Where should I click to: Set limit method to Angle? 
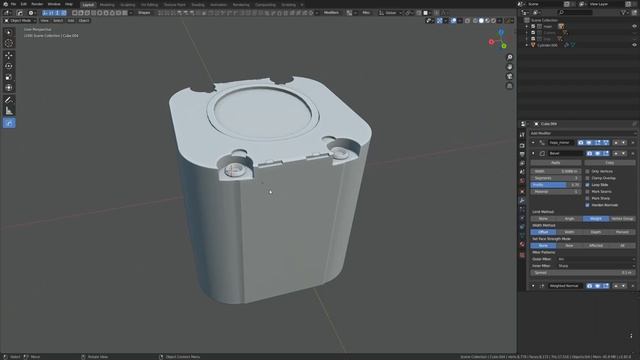tap(569, 219)
